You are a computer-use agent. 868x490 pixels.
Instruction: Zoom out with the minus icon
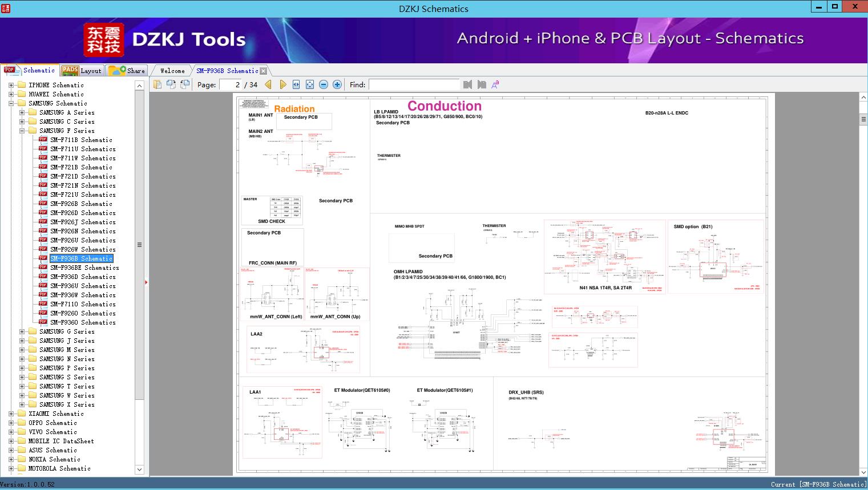[x=324, y=84]
